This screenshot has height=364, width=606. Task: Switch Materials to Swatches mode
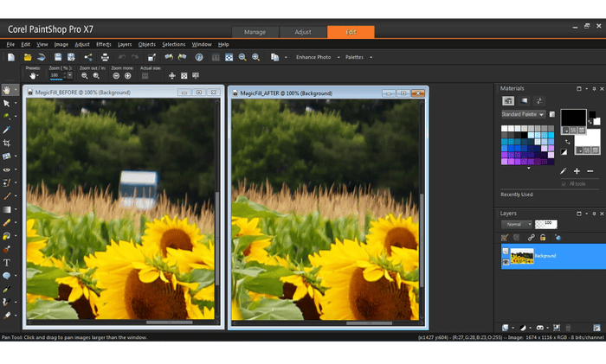(x=508, y=101)
